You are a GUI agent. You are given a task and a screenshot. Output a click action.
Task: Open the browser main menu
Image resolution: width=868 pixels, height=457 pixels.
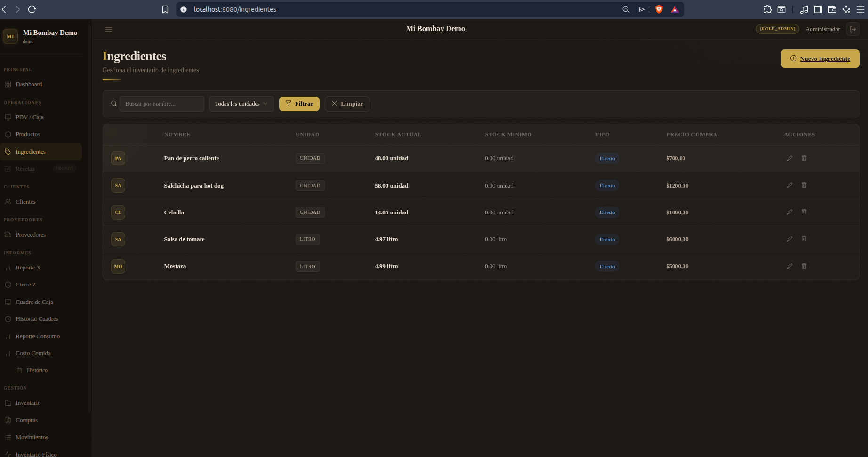(x=860, y=9)
